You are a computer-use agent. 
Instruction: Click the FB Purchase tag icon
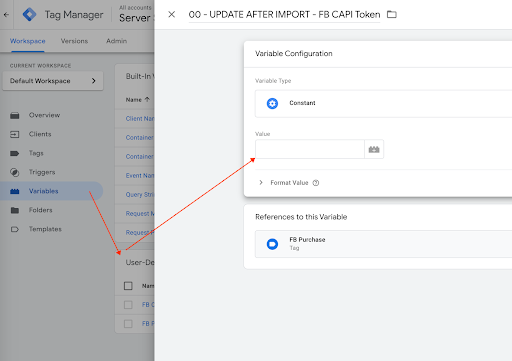272,244
